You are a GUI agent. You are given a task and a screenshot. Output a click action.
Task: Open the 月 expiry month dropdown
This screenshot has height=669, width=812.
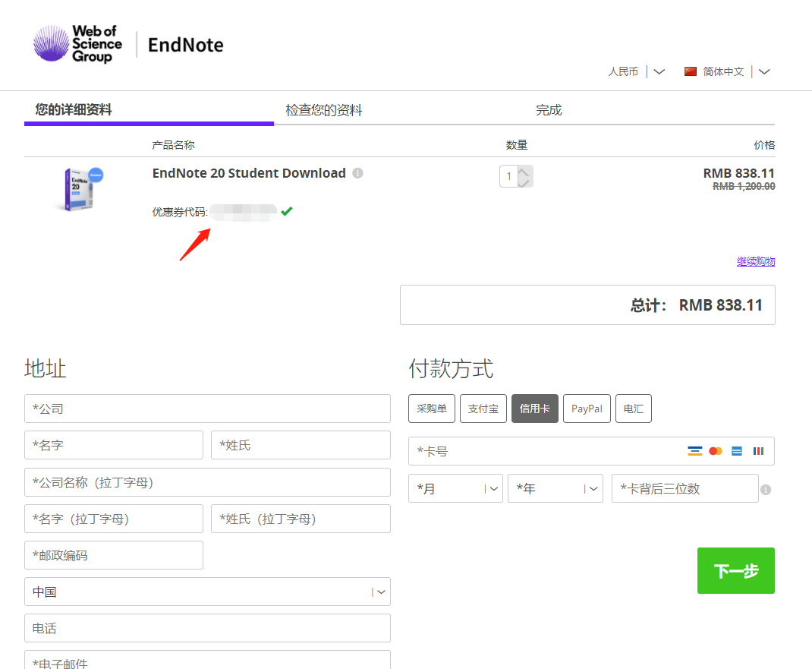456,488
